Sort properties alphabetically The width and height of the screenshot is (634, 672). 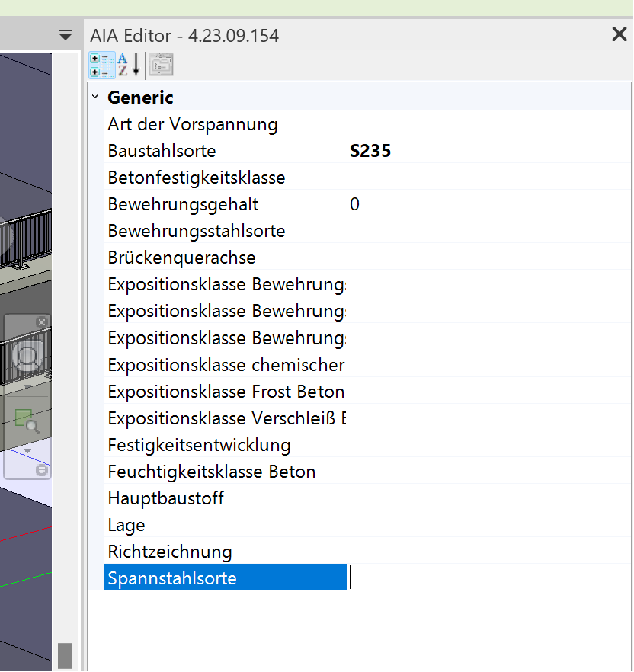(x=127, y=66)
